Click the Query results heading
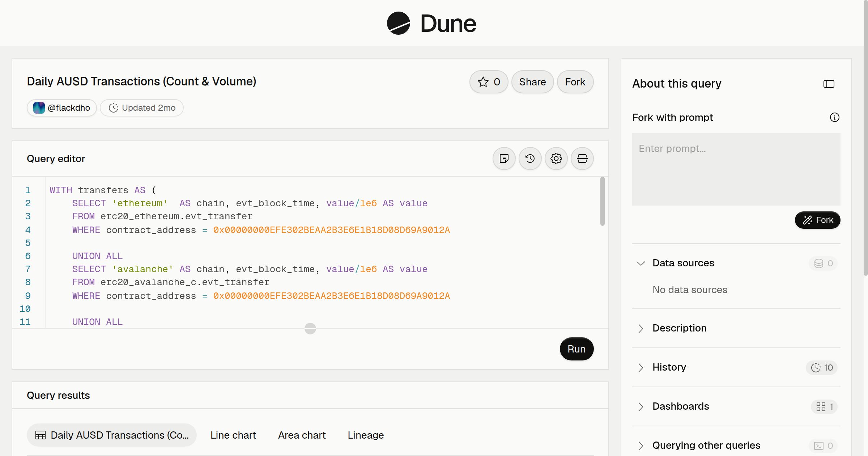The height and width of the screenshot is (456, 868). click(x=58, y=396)
